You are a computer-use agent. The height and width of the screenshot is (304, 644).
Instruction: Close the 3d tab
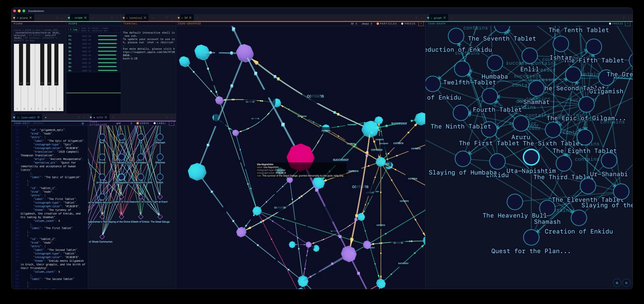pos(190,18)
